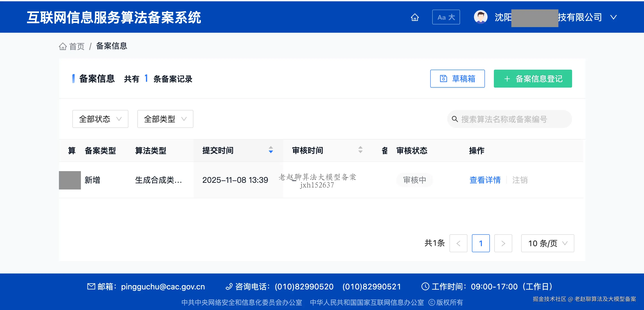
Task: Open the 全部状态 status filter dropdown
Action: 100,119
